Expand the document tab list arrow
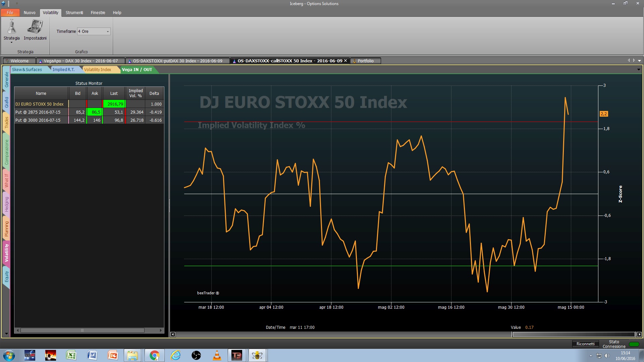Viewport: 644px width, 362px height. [x=639, y=61]
